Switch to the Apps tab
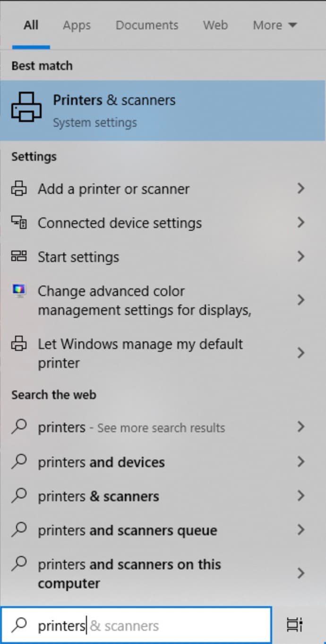Viewport: 326px width, 644px height. pos(77,25)
